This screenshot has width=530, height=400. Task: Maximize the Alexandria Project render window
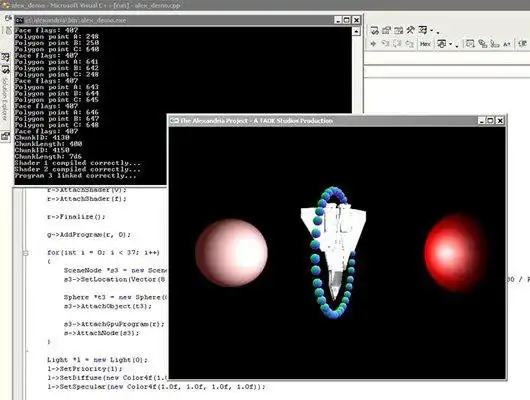(491, 120)
